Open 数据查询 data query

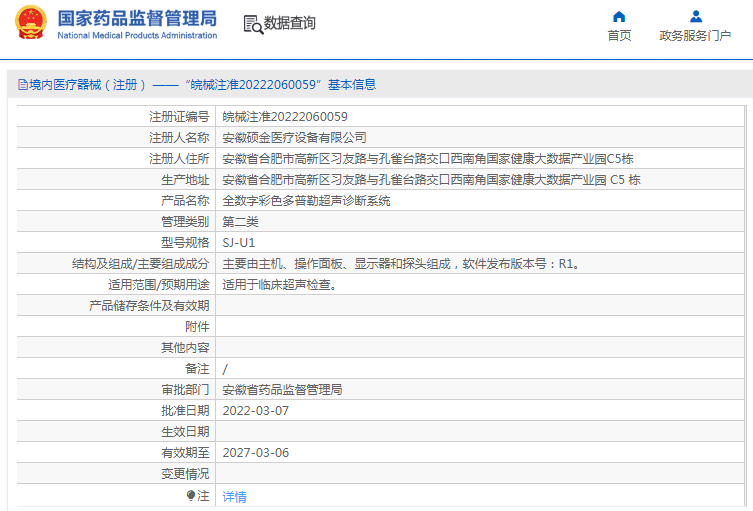click(x=290, y=23)
